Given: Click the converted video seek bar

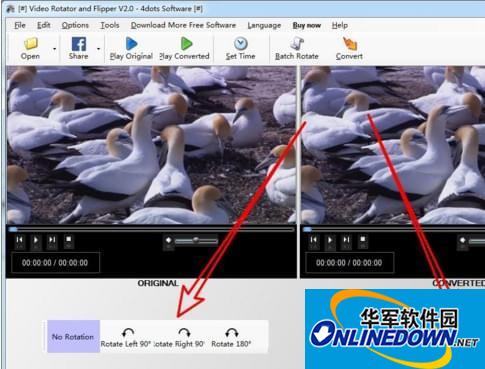Looking at the screenshot, I should click(x=394, y=229).
